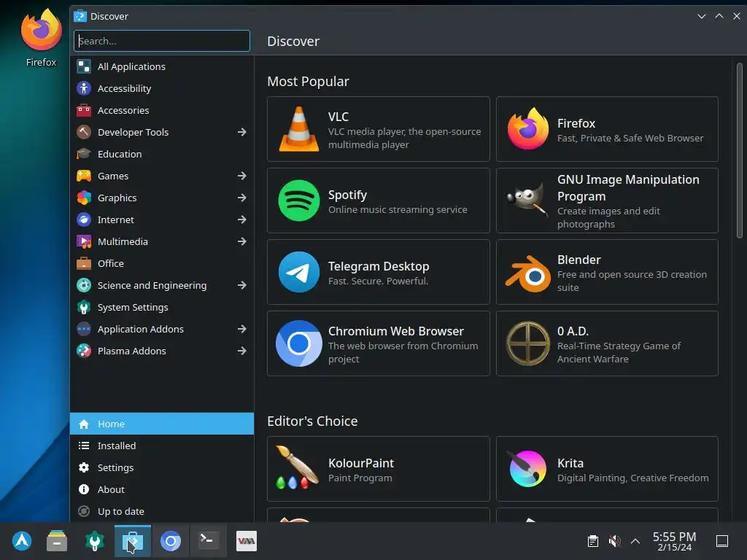Expand the Games category arrow
The height and width of the screenshot is (560, 747).
point(242,176)
